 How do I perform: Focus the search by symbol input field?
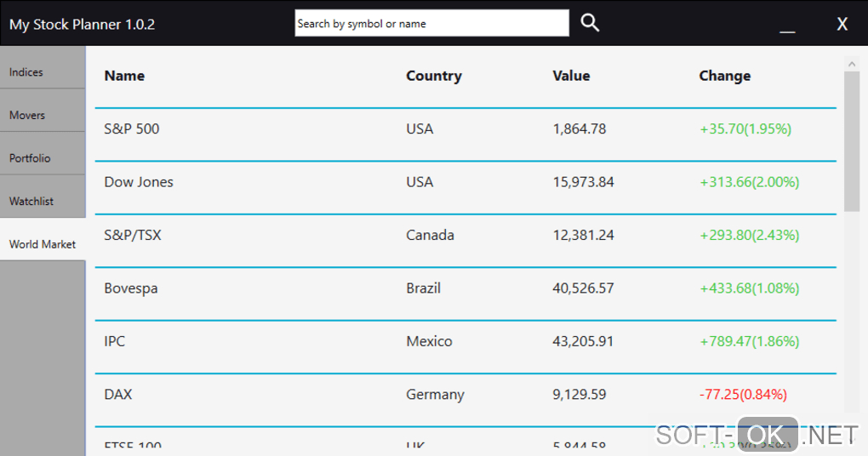[431, 24]
